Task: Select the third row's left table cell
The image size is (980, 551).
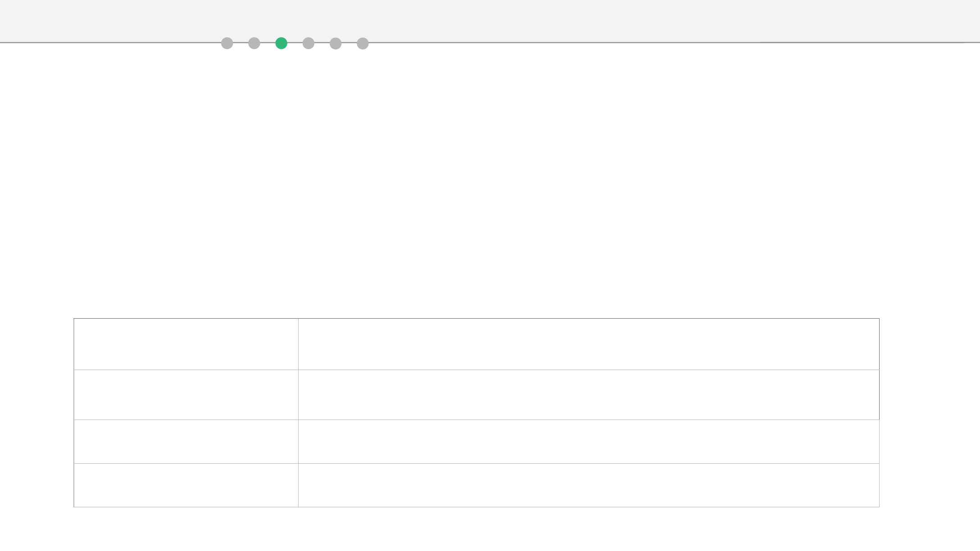Action: [x=186, y=441]
